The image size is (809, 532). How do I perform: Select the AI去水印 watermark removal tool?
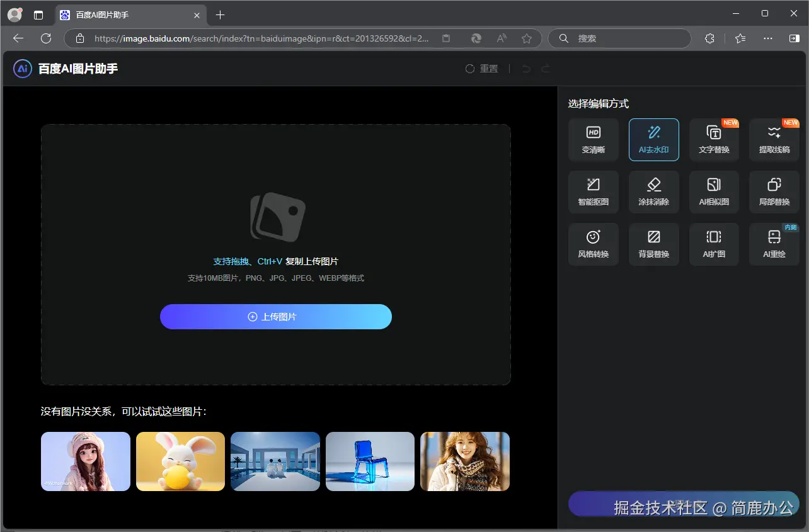coord(653,139)
